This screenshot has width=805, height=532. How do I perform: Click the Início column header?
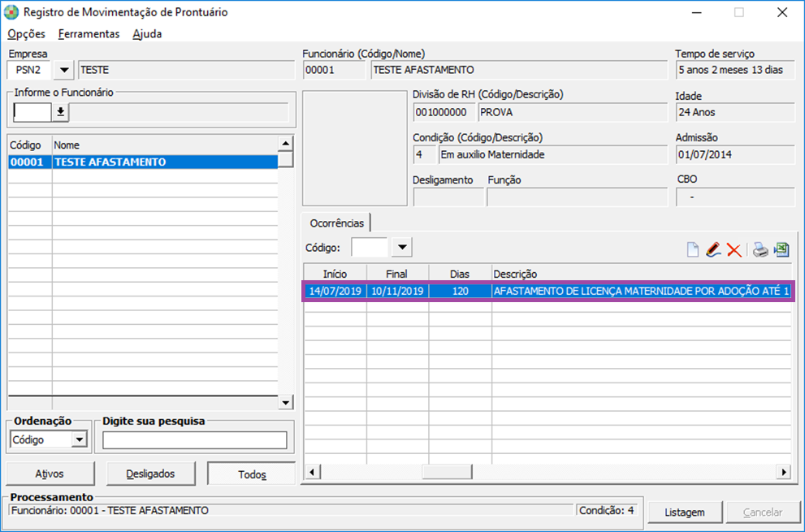pos(335,275)
